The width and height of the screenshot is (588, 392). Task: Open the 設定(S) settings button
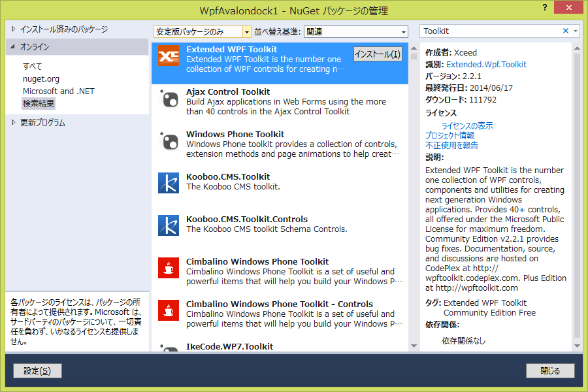pos(37,371)
